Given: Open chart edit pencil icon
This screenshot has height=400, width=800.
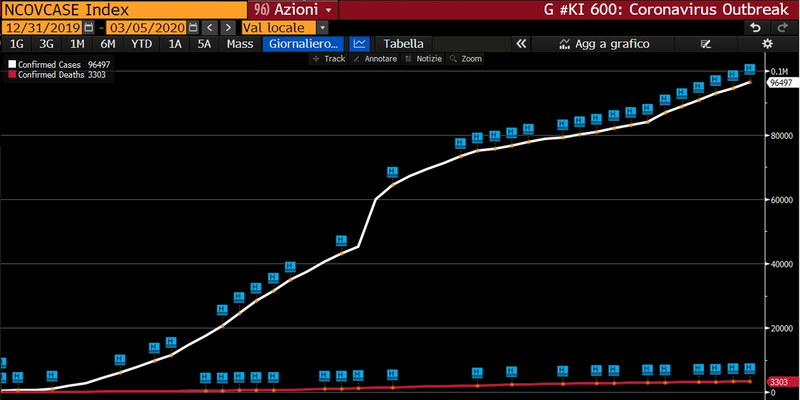Looking at the screenshot, I should click(x=706, y=44).
